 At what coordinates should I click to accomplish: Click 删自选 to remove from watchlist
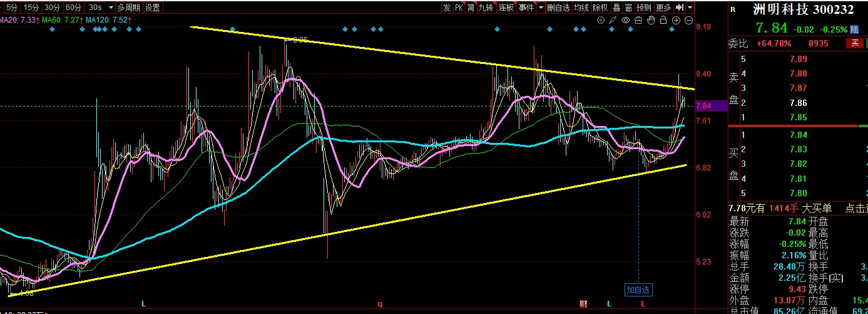click(558, 8)
